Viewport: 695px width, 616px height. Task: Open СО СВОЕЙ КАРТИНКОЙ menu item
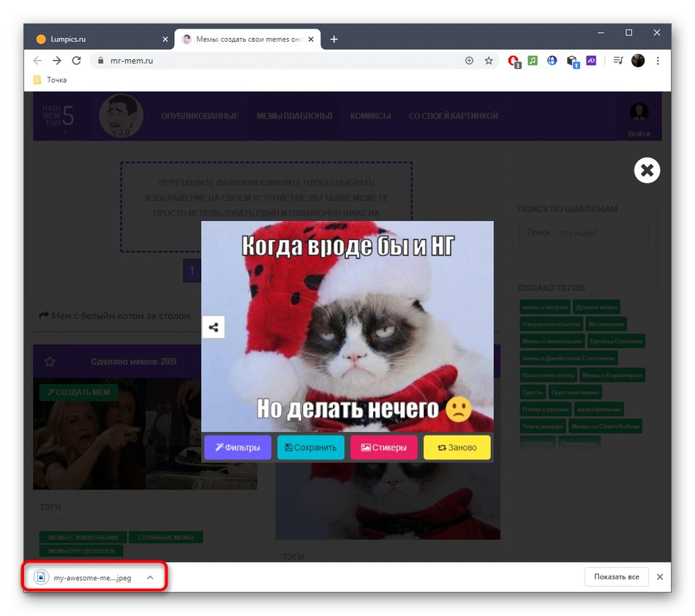453,116
